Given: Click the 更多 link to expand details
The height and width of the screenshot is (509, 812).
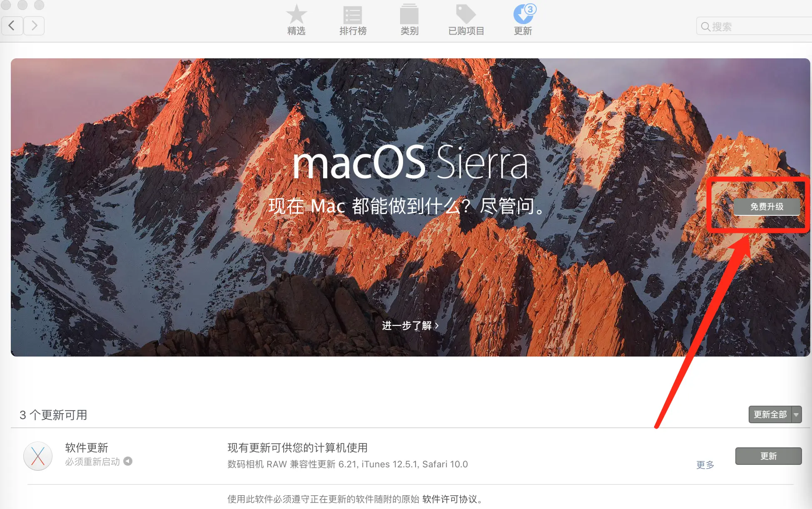Looking at the screenshot, I should [705, 465].
